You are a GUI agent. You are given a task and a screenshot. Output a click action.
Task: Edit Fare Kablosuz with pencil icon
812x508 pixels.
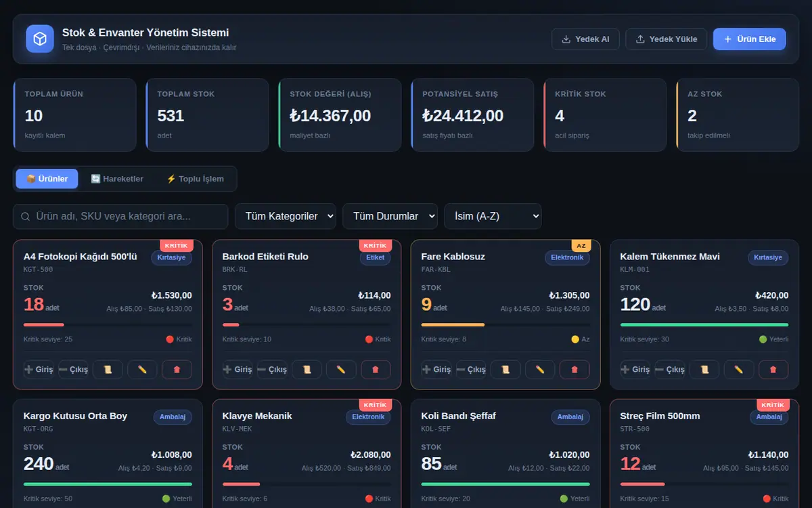point(540,369)
